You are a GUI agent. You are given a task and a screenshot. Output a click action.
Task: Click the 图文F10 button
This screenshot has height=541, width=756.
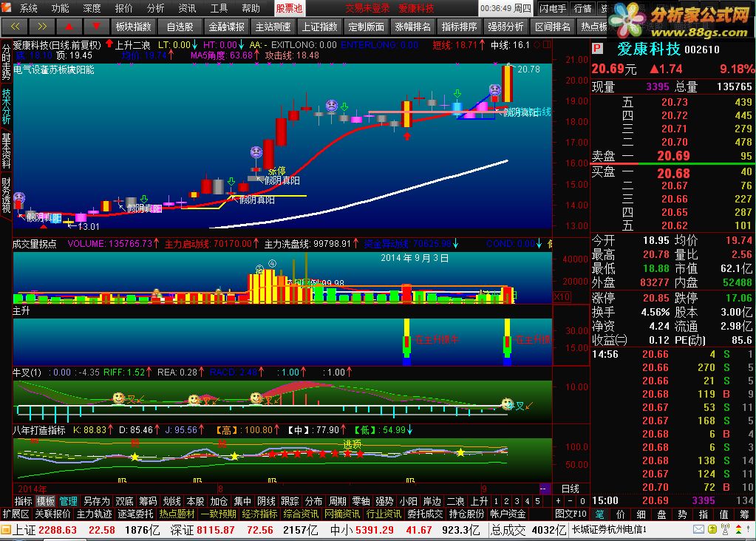(x=571, y=514)
